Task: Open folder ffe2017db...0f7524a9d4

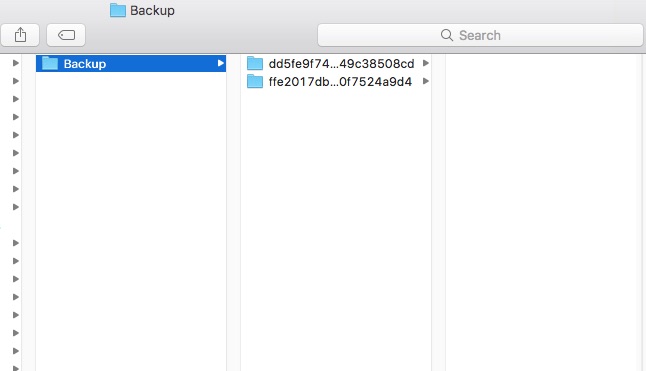Action: [x=336, y=82]
